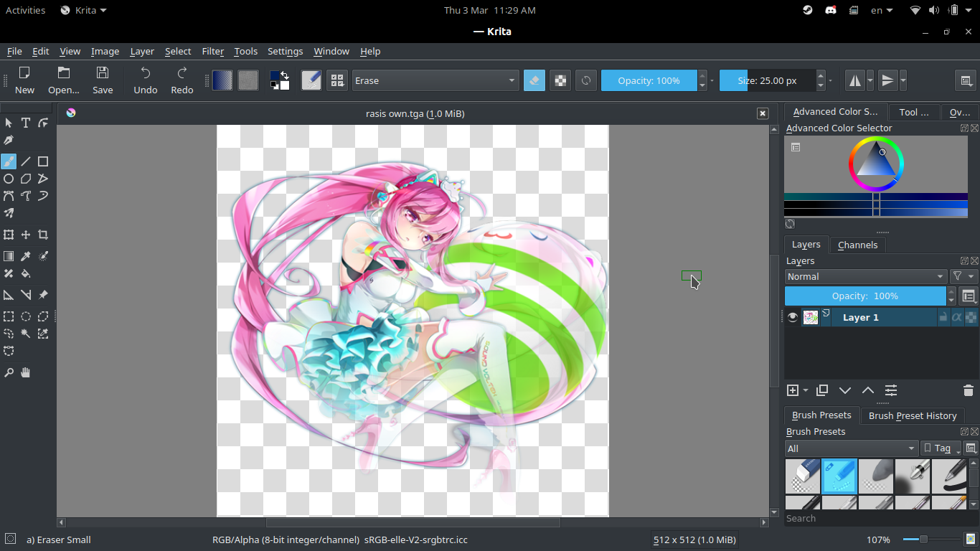Select the Zoom magnifier tool
This screenshot has width=980, height=551.
click(9, 372)
